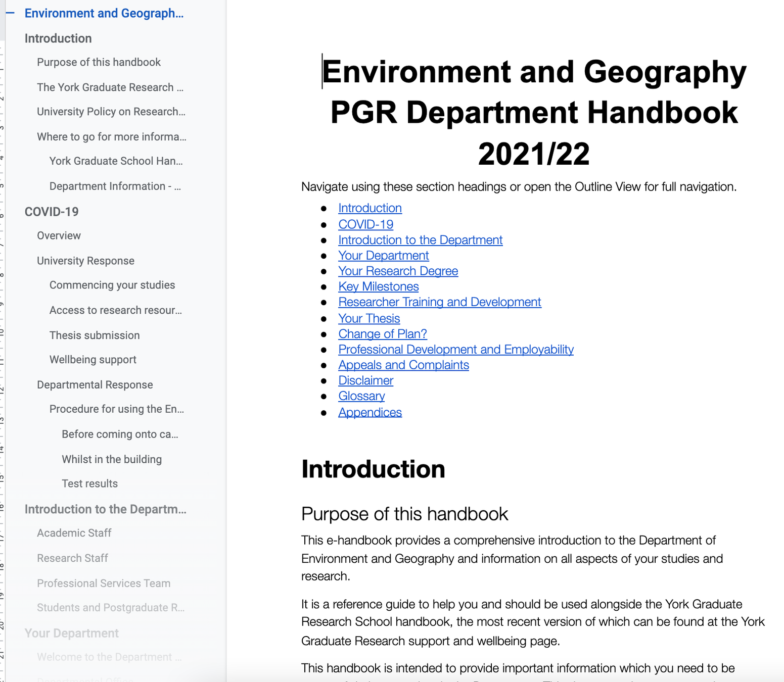This screenshot has height=682, width=784.
Task: Open Professional Development and Employability link
Action: (x=456, y=350)
